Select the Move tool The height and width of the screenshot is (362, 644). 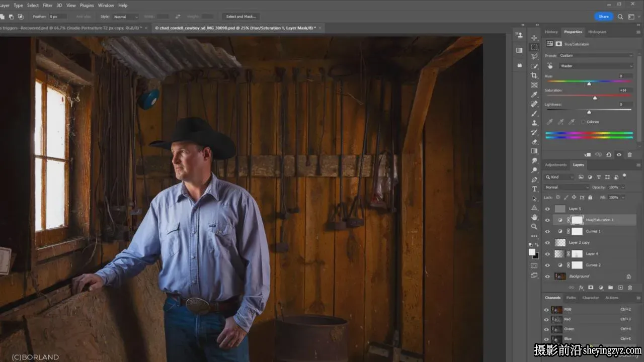(x=534, y=38)
